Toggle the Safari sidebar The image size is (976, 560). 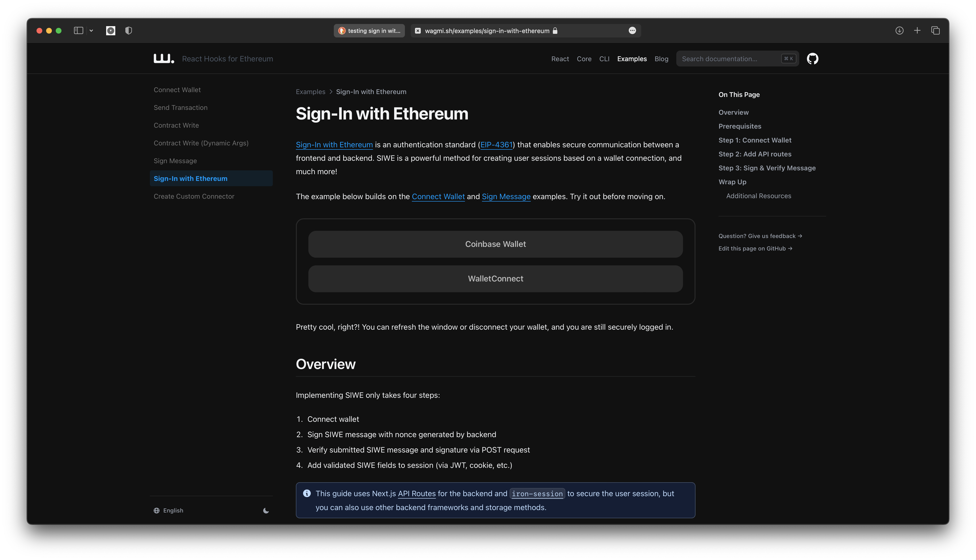(x=78, y=30)
